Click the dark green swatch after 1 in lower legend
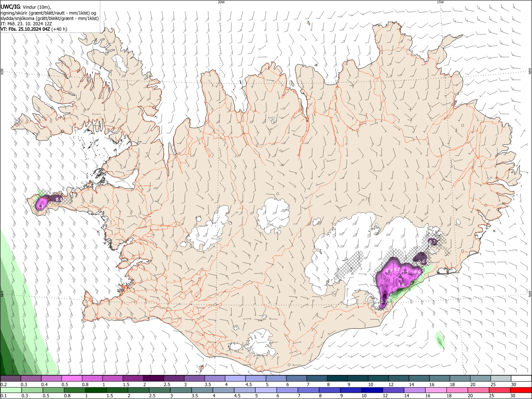The height and width of the screenshot is (399, 532). 96,390
